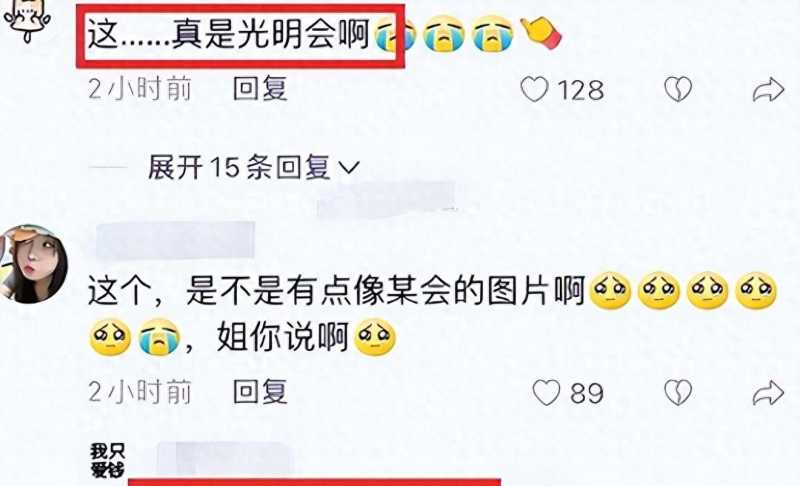Reply to the 这……真是光明会啊 comment
The image size is (800, 486).
260,89
